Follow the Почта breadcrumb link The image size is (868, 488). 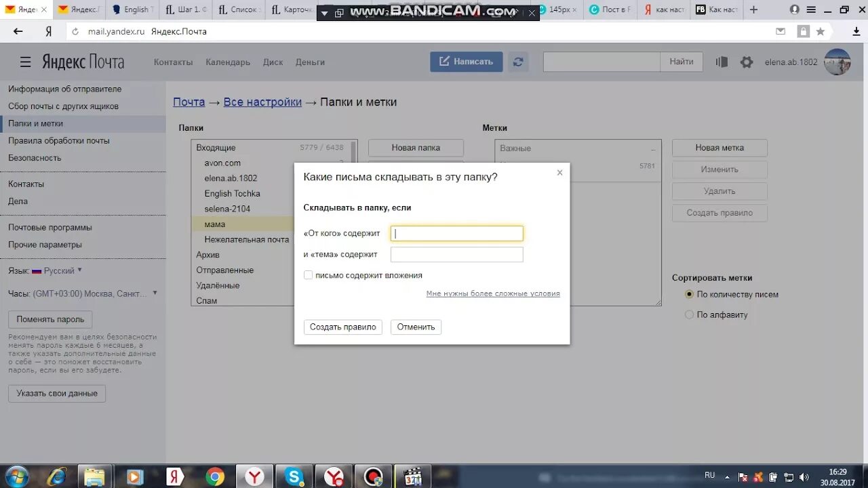point(189,102)
